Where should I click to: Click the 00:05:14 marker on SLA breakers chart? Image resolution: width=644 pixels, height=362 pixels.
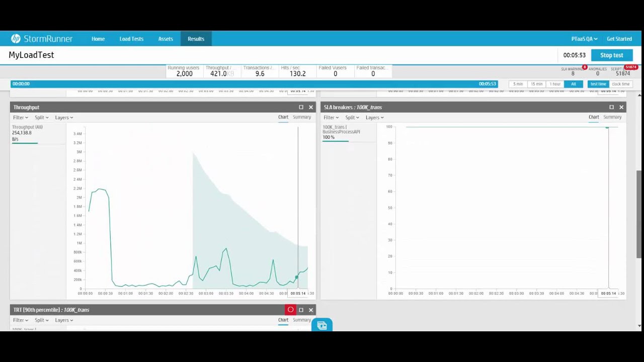(608, 293)
